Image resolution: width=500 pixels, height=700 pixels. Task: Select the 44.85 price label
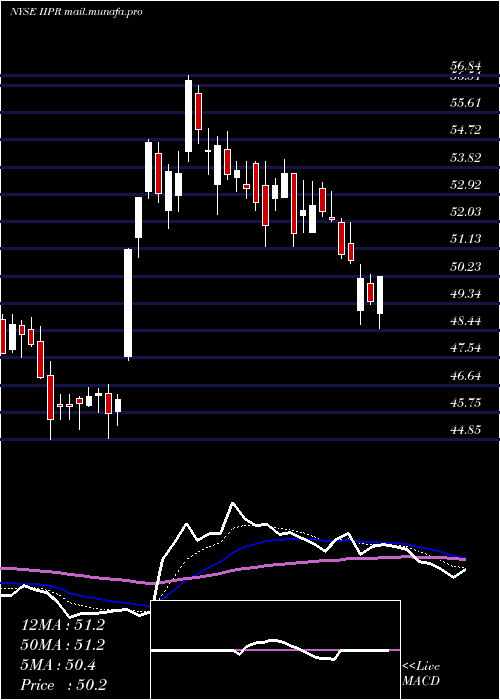tap(466, 429)
